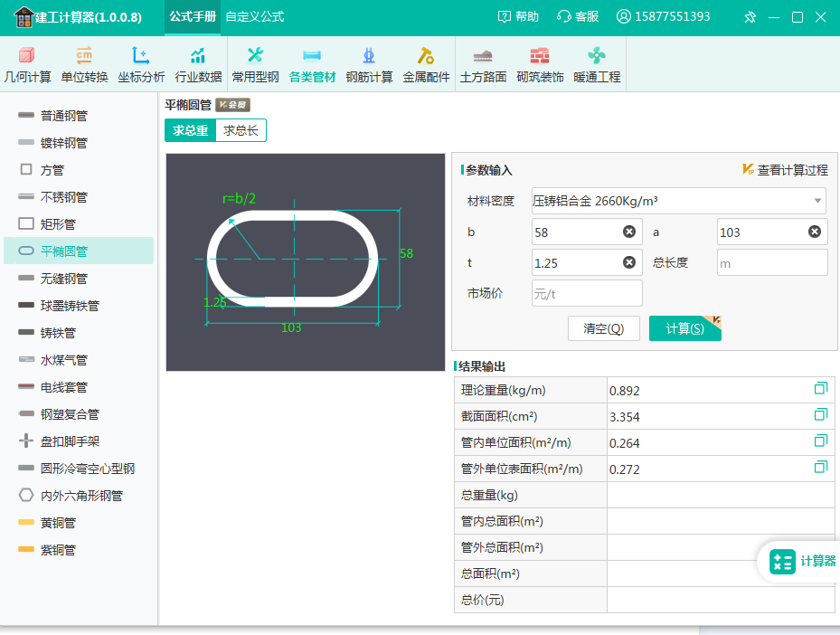Clear the b input value 58
Image resolution: width=840 pixels, height=635 pixels.
pyautogui.click(x=629, y=232)
